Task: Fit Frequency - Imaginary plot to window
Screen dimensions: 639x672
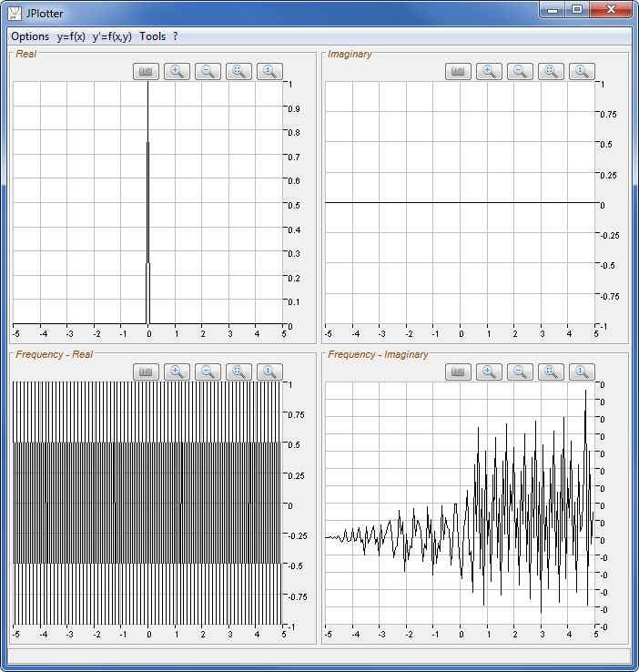Action: [x=551, y=372]
